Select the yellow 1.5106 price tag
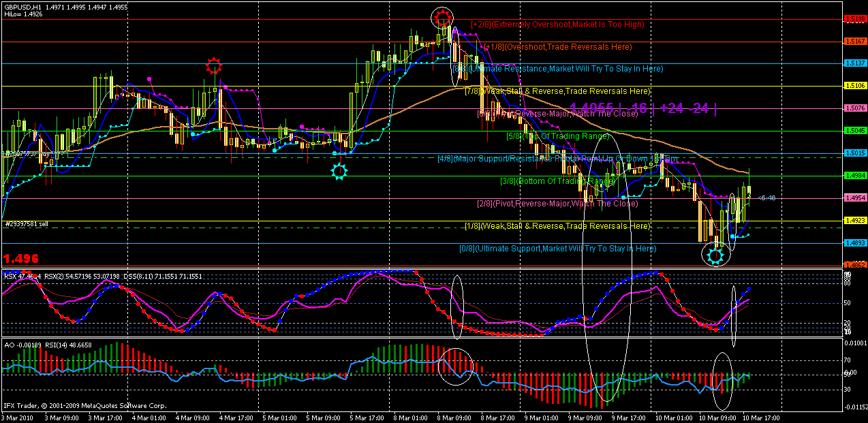This screenshot has height=423, width=868. [854, 86]
